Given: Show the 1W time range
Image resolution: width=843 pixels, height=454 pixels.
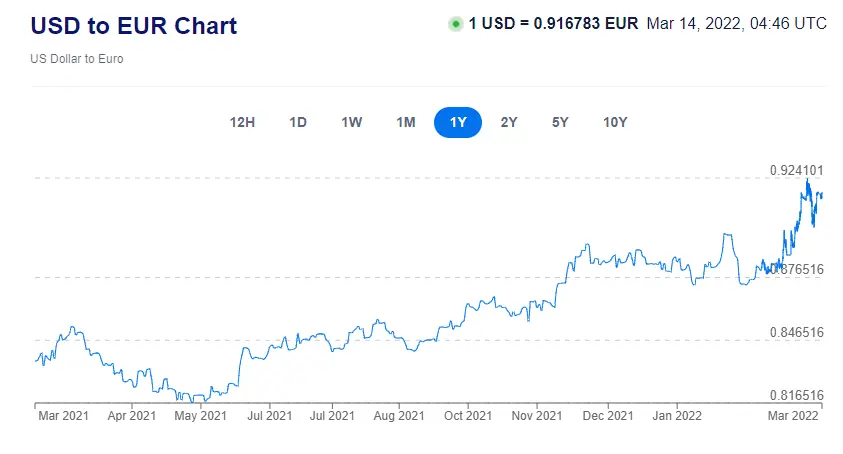Looking at the screenshot, I should (x=351, y=123).
